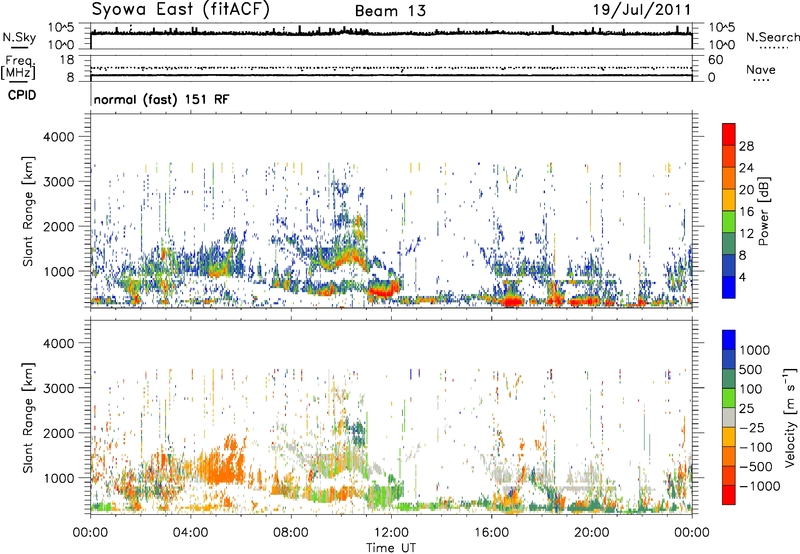This screenshot has height=554, width=800.
Task: Click the '3000' tick of the power panel
Action: tap(58, 182)
